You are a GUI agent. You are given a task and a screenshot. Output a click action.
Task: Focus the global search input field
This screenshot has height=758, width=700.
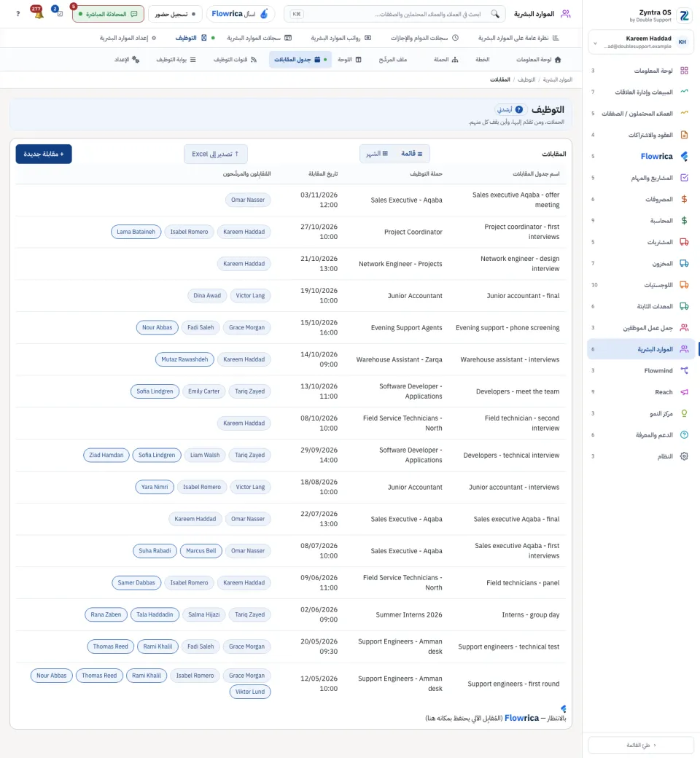(394, 14)
